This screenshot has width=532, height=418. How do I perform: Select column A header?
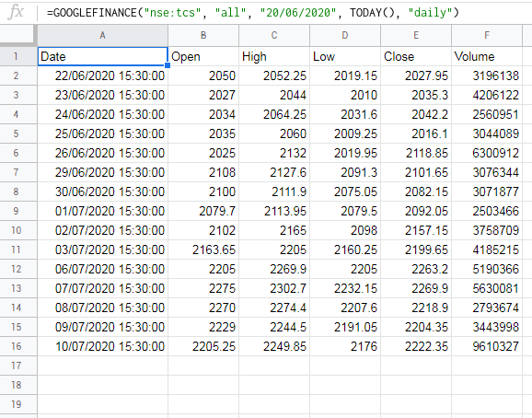click(x=102, y=35)
